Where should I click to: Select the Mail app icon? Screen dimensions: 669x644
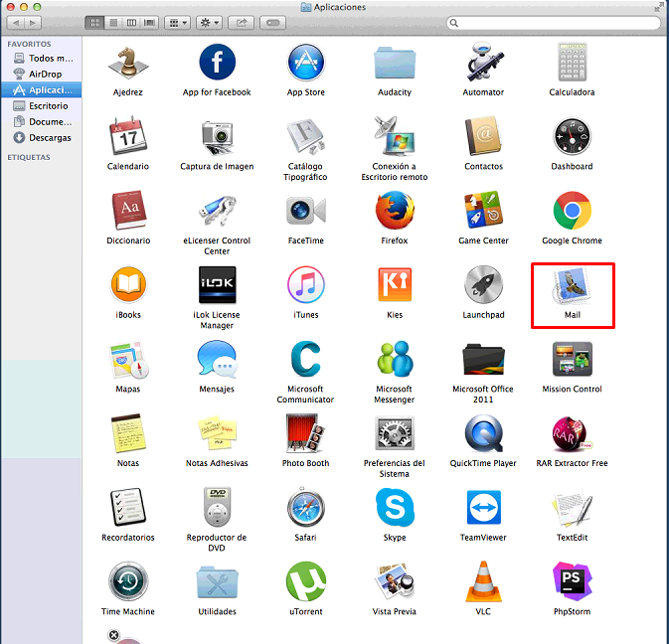coord(573,286)
